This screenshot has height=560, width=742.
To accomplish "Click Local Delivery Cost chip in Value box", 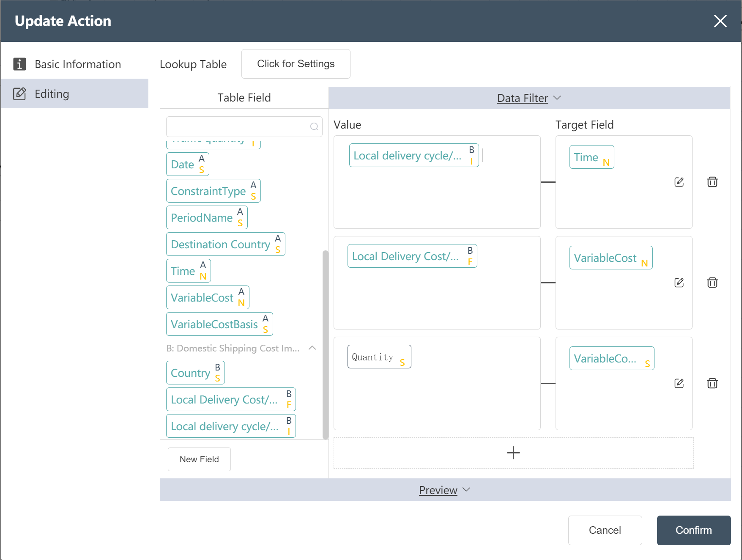I will (412, 256).
